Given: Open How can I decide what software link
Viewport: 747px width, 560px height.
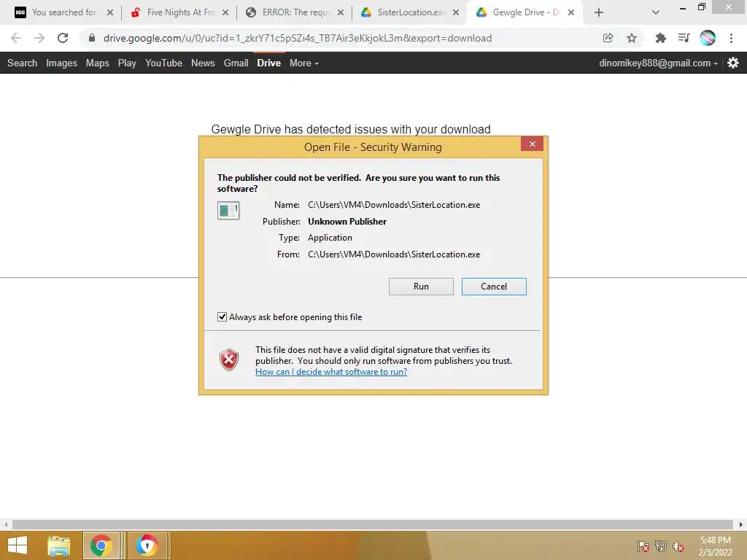Looking at the screenshot, I should [331, 371].
